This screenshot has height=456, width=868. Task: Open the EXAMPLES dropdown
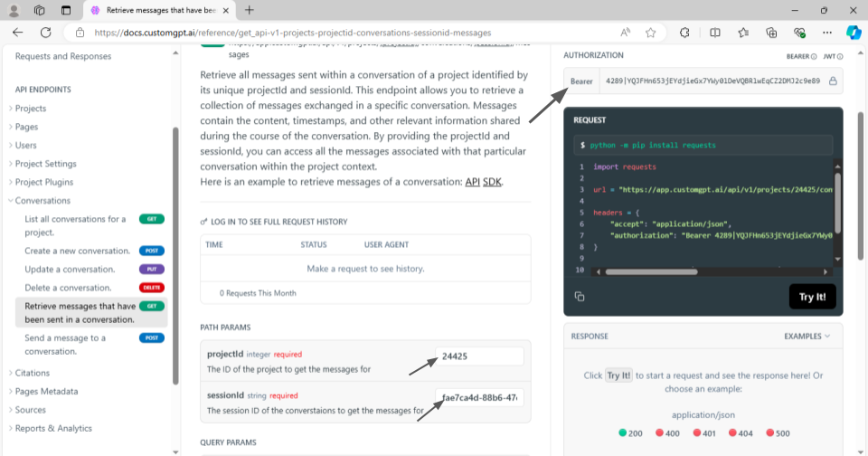tap(807, 337)
